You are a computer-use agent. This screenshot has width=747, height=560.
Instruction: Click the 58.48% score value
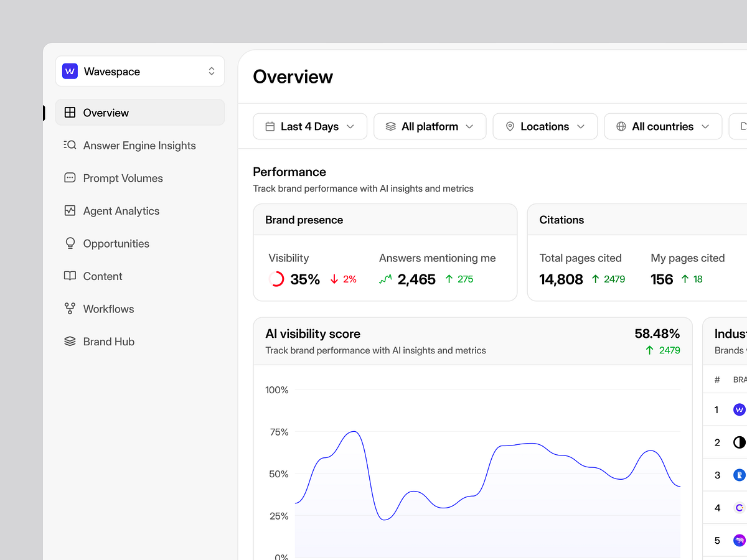pyautogui.click(x=657, y=334)
